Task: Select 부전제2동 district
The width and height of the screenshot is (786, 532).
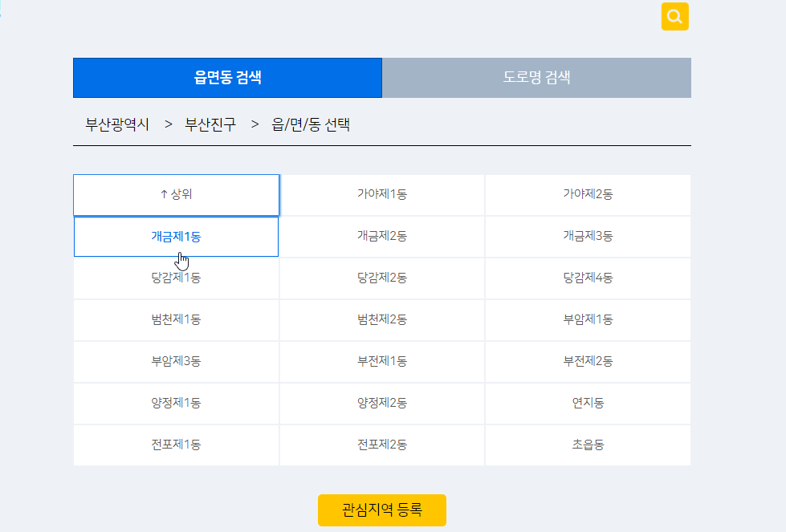Action: [x=588, y=362]
